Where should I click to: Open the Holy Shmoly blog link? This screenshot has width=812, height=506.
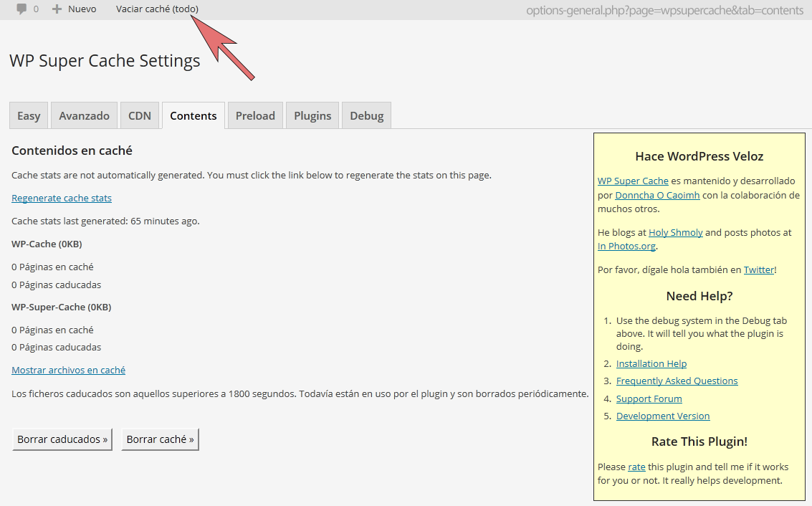675,232
